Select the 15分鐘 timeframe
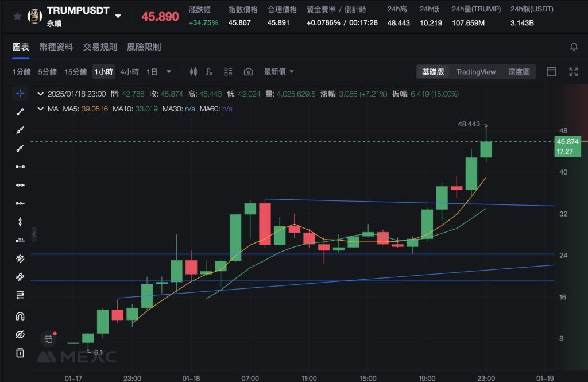The height and width of the screenshot is (382, 588). (x=75, y=72)
